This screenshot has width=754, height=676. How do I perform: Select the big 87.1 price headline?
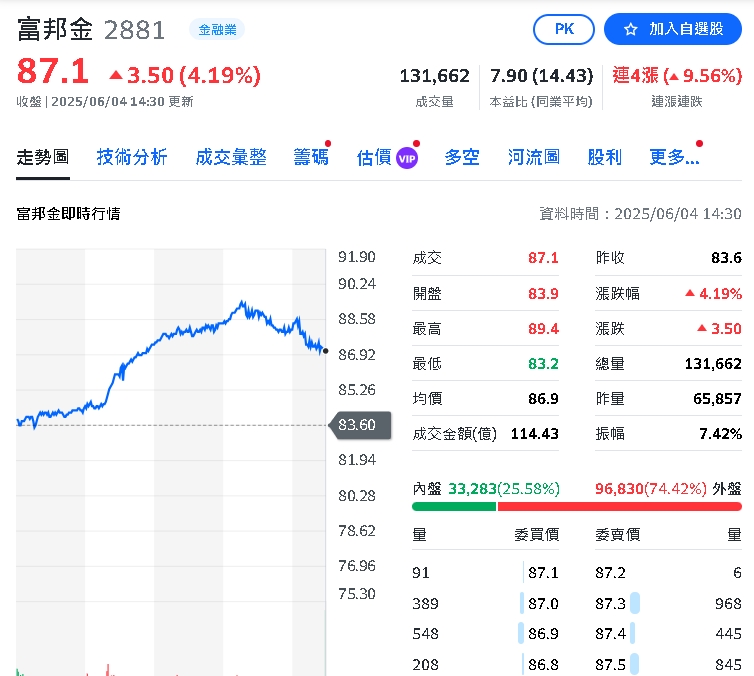pyautogui.click(x=53, y=71)
